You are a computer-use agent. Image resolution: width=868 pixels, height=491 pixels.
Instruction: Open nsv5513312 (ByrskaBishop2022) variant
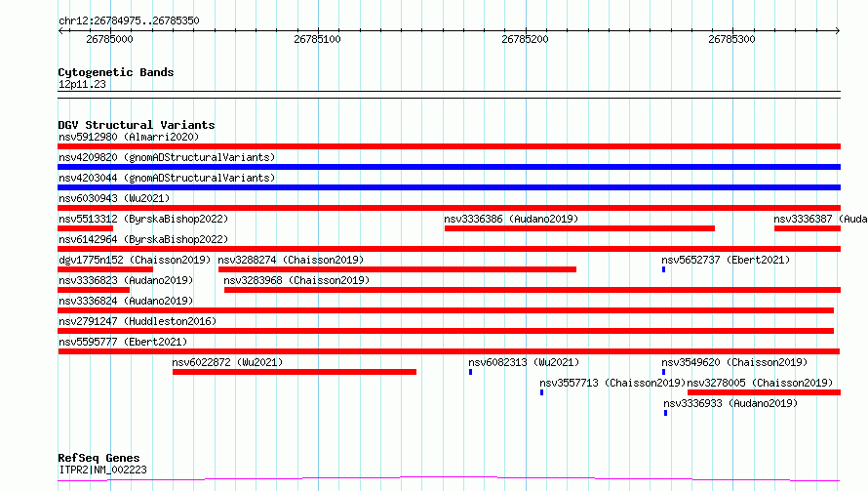click(x=143, y=219)
